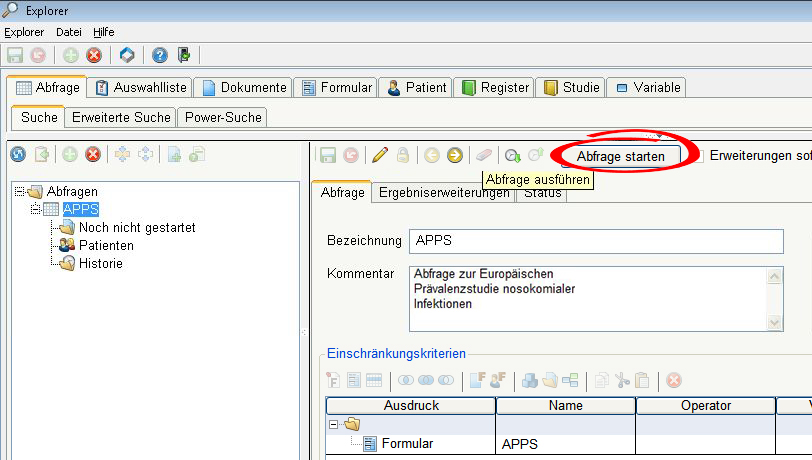
Task: Click the red delete icon in criteria toolbar
Action: click(674, 380)
